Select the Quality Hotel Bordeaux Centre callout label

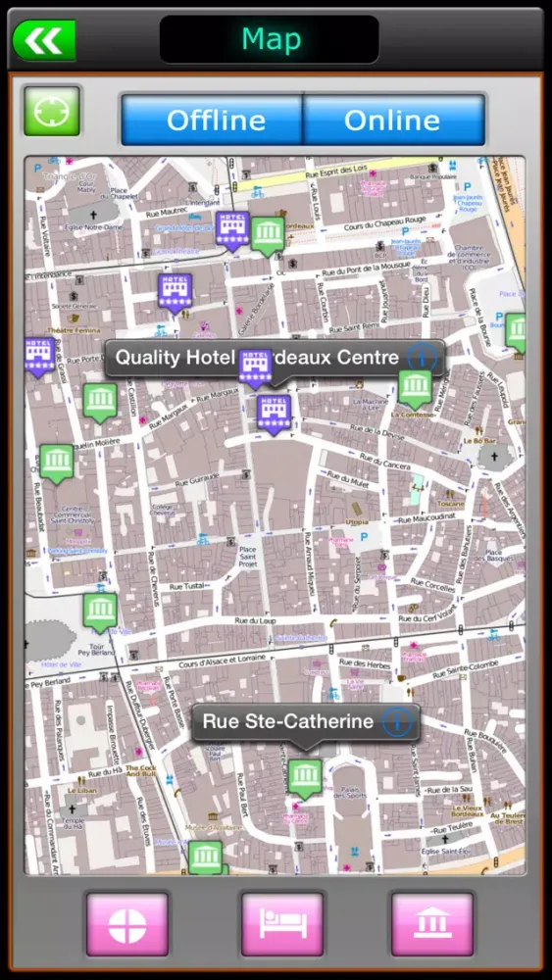[257, 358]
